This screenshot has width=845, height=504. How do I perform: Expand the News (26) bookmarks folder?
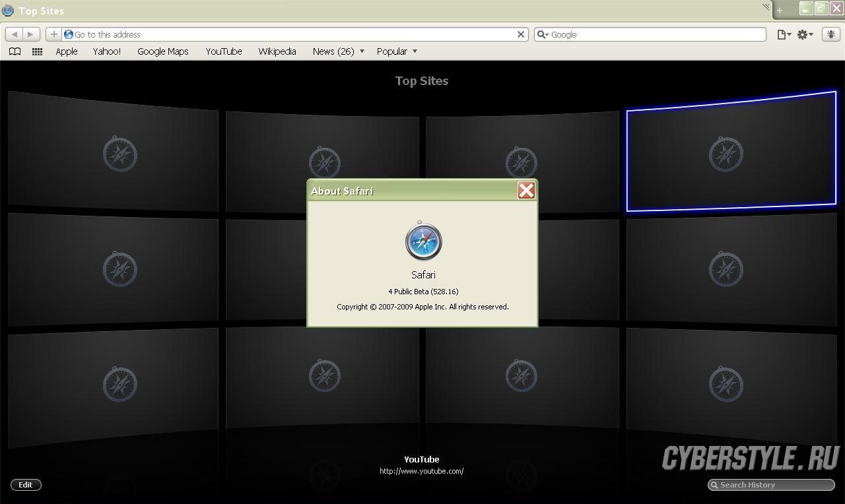click(338, 51)
